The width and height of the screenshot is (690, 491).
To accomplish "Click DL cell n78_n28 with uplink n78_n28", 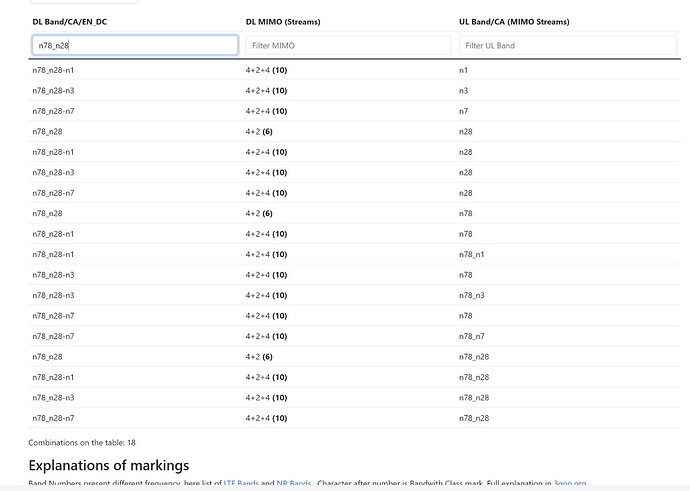I will tap(47, 357).
